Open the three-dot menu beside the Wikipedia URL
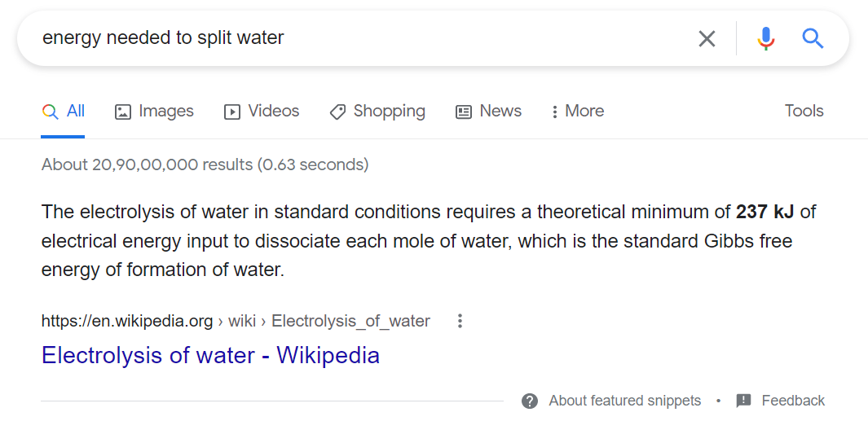 (x=460, y=321)
